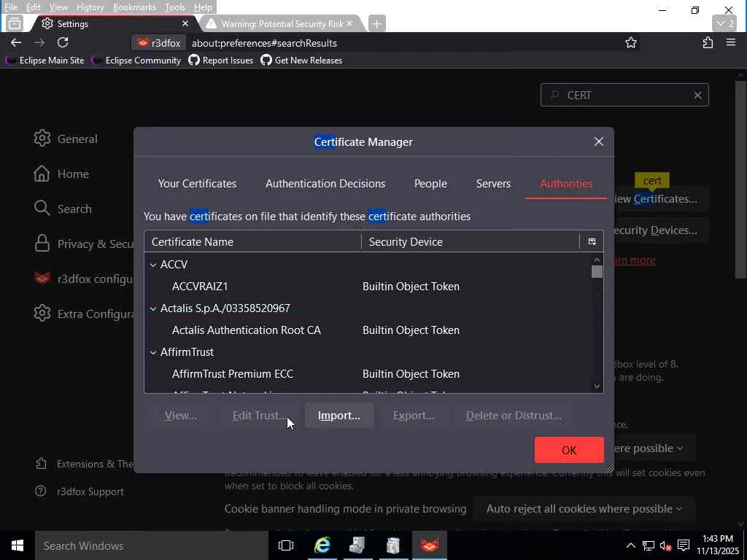Image resolution: width=747 pixels, height=560 pixels.
Task: Launch Internet Explorer from the taskbar
Action: click(322, 545)
